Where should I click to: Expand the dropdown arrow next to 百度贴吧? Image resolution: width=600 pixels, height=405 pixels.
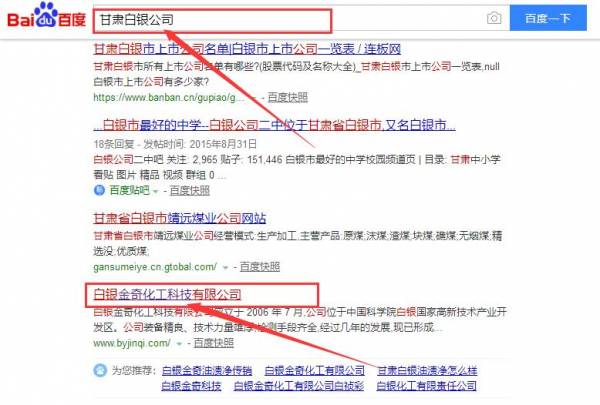pyautogui.click(x=154, y=189)
